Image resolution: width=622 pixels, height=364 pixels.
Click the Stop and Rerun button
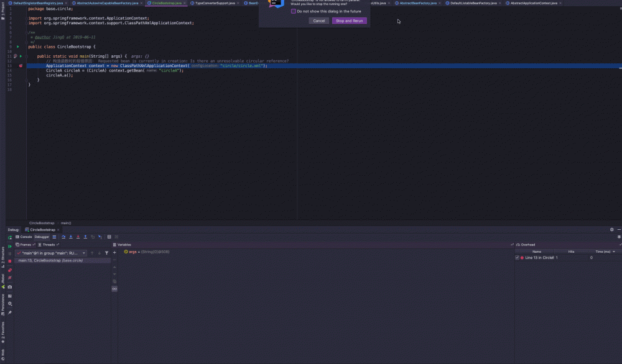[349, 20]
